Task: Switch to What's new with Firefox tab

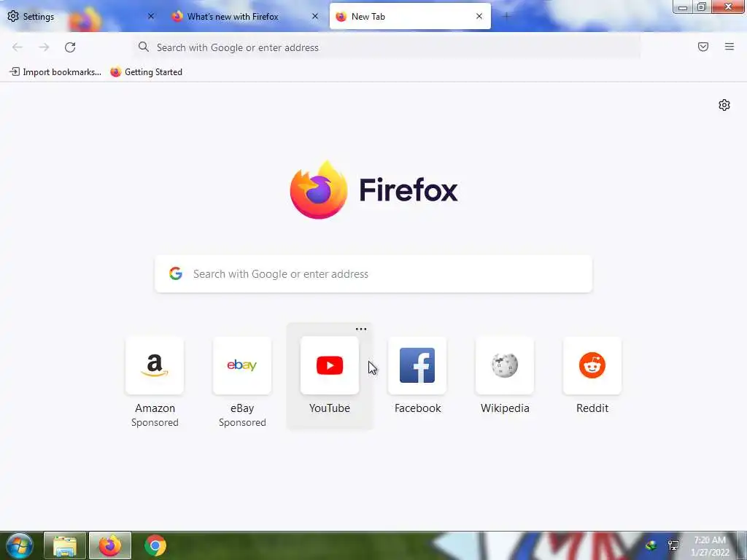Action: coord(245,17)
